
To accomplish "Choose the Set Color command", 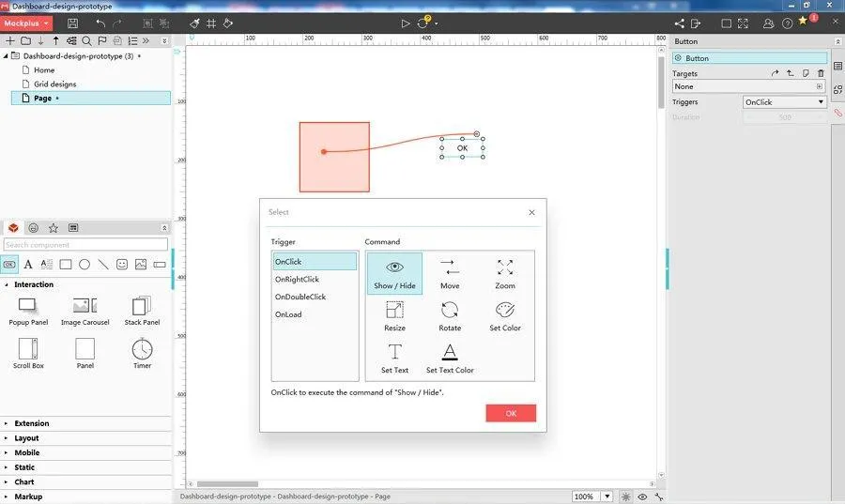I will pos(505,316).
